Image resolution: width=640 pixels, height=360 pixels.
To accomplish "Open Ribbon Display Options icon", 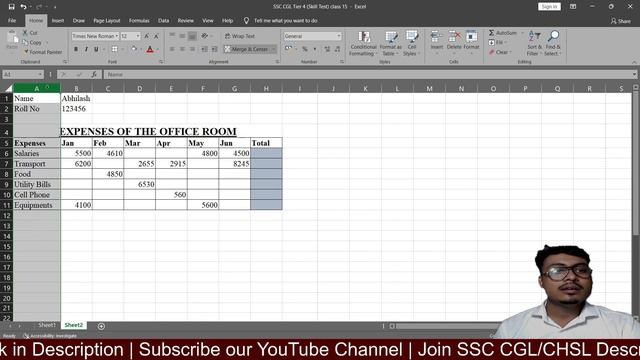I will (573, 7).
